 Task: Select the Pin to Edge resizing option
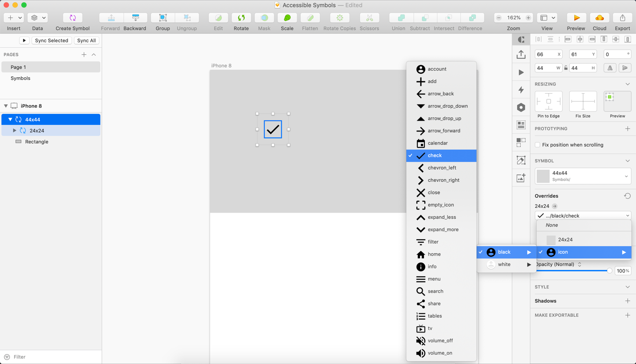pos(549,102)
